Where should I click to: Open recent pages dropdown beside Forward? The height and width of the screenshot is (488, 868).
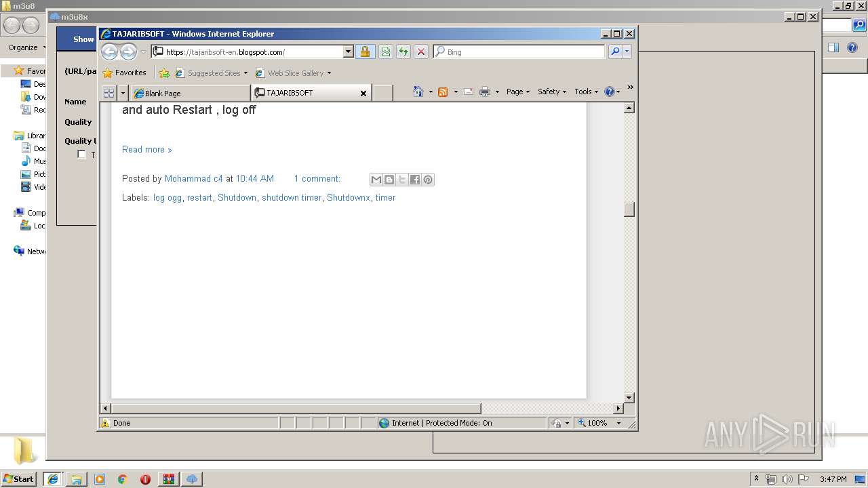click(143, 52)
